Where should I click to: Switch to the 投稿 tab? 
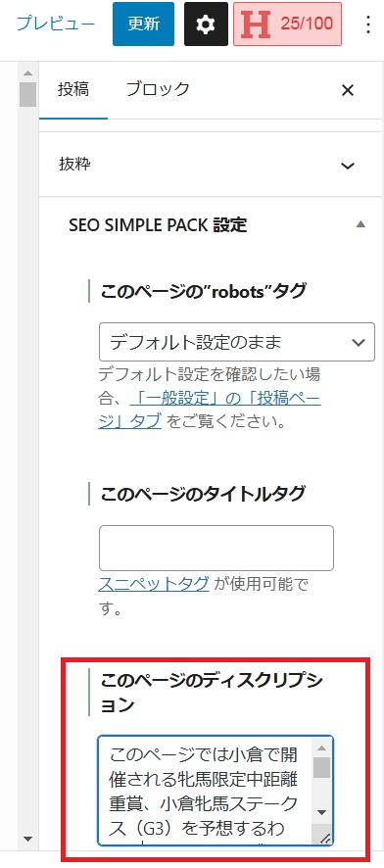[x=73, y=89]
